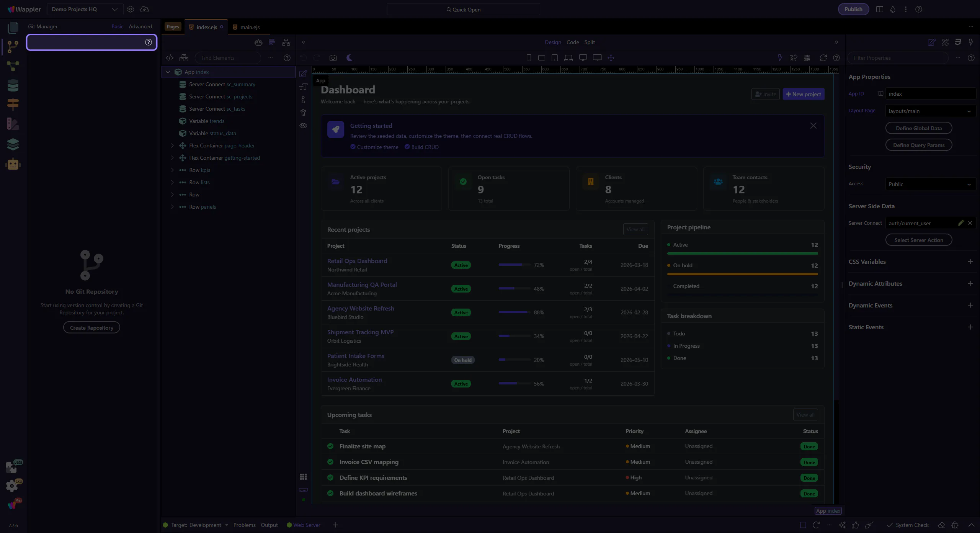Image resolution: width=980 pixels, height=533 pixels.
Task: Click the project settings gear icon
Action: [131, 9]
